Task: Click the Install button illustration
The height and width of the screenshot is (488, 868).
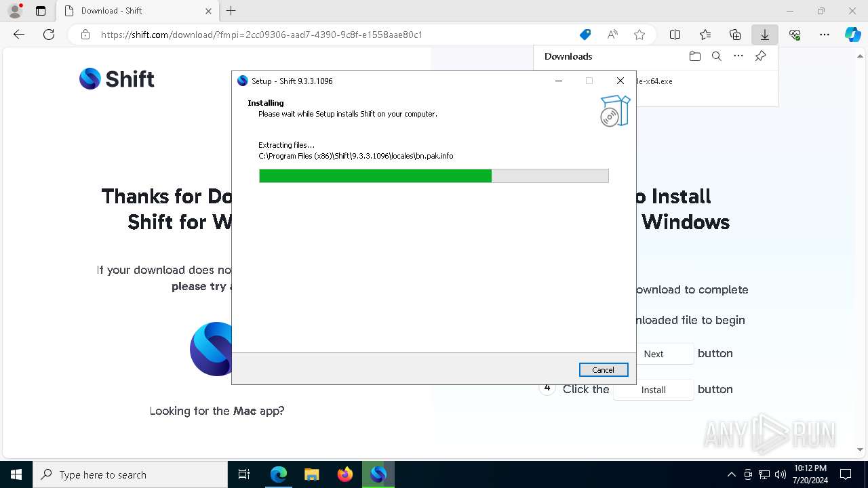Action: 654,390
